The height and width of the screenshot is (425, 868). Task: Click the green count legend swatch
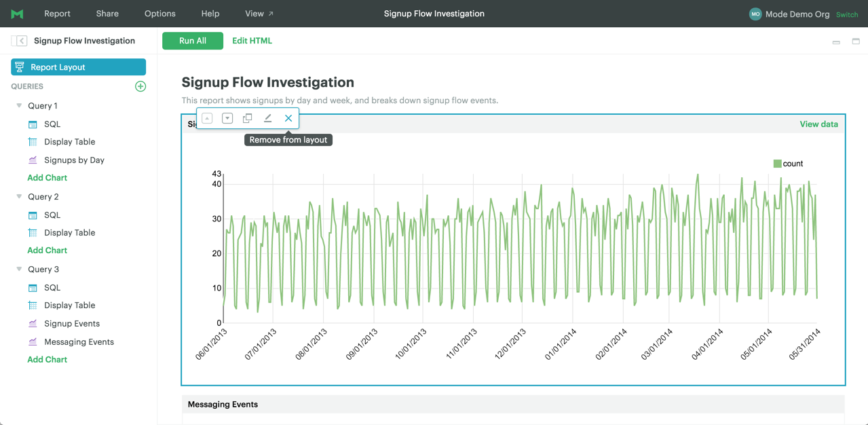point(777,164)
